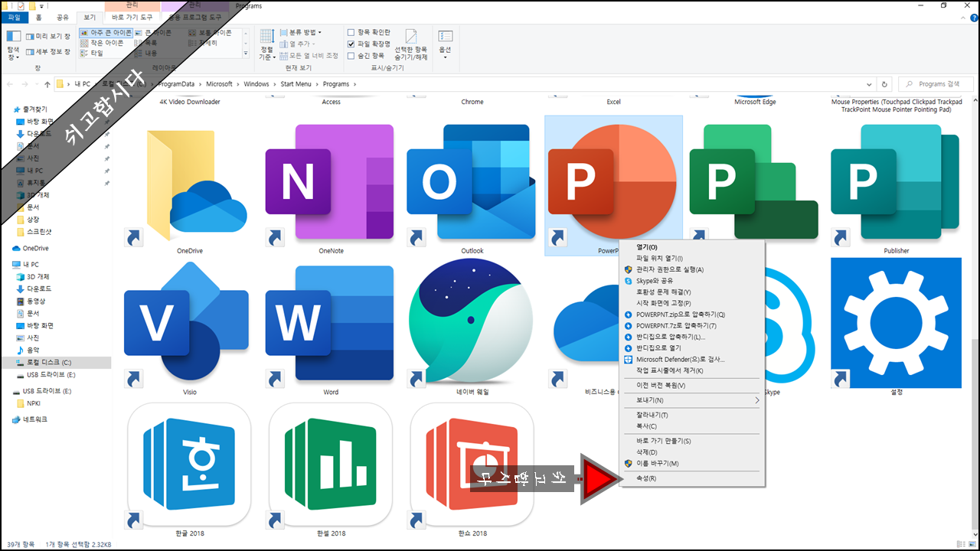Enable the 항목 확인란 checkbox
The width and height of the screenshot is (980, 551).
(x=351, y=32)
